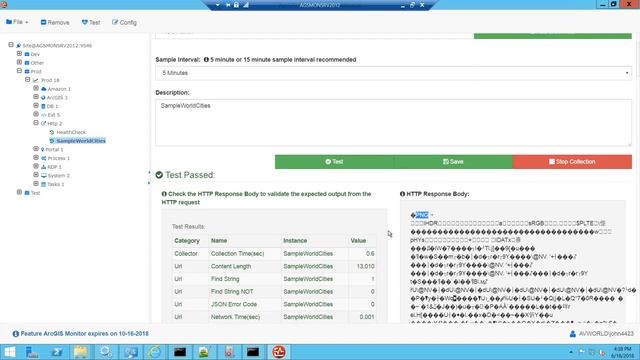Click the Dev folder icon
640x360 pixels.
[27, 54]
